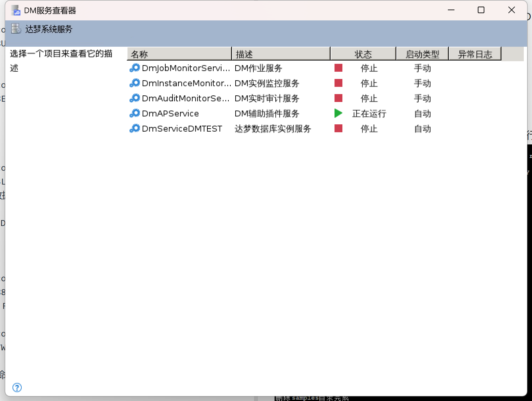
Task: Click the description DM实时审计服务
Action: 267,98
